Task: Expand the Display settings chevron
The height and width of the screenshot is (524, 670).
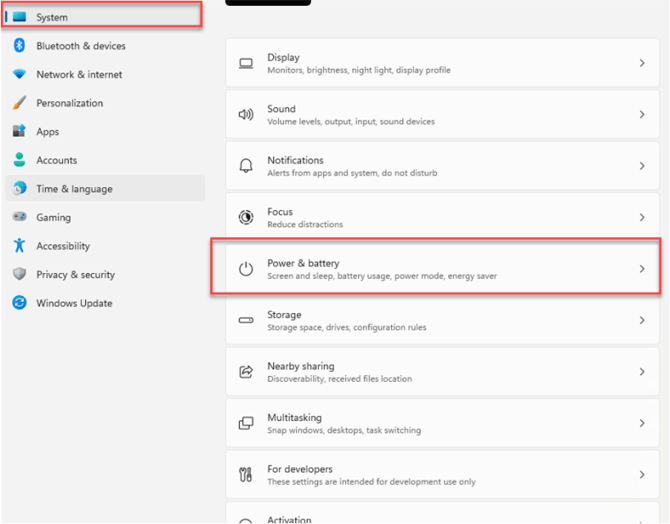Action: (642, 63)
